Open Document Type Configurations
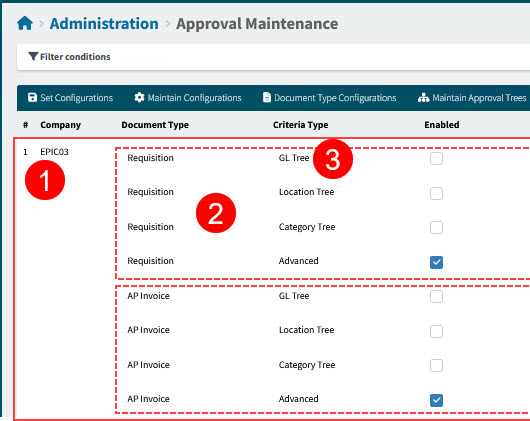The image size is (530, 421). 330,98
